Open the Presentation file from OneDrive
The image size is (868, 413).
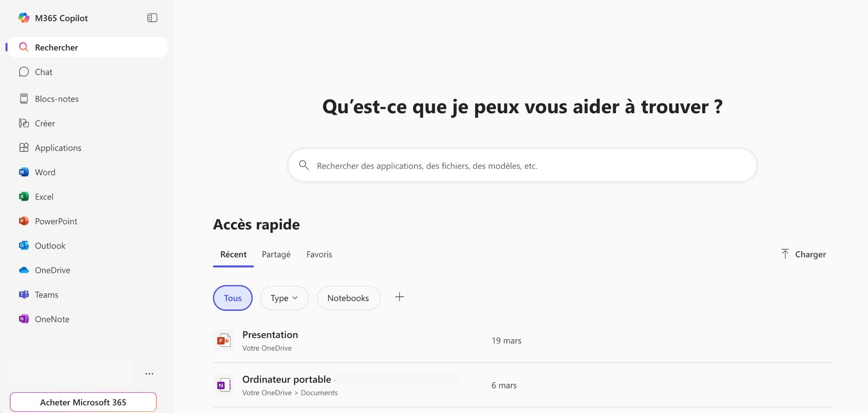[x=270, y=335]
